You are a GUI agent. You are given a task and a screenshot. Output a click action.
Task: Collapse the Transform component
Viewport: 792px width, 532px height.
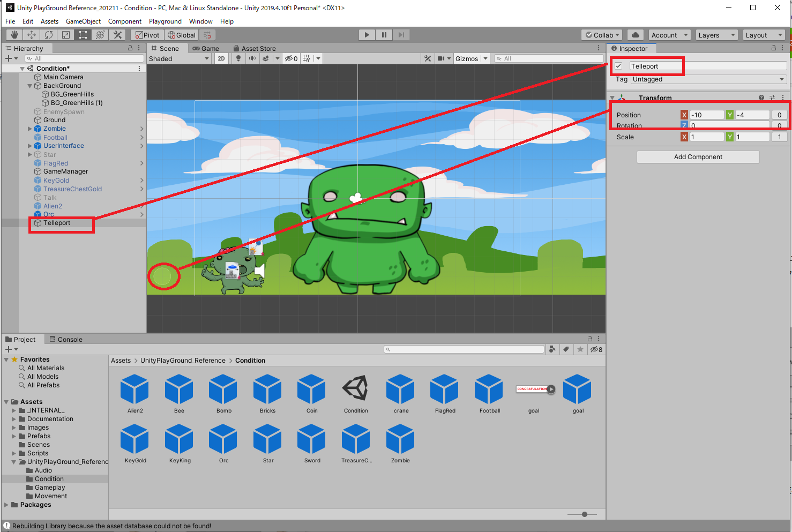612,98
